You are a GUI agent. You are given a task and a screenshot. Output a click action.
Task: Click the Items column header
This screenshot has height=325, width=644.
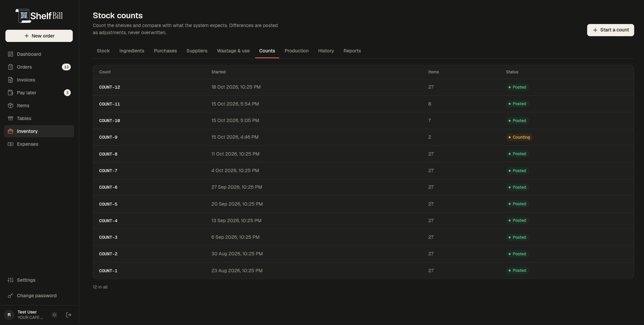coord(433,72)
